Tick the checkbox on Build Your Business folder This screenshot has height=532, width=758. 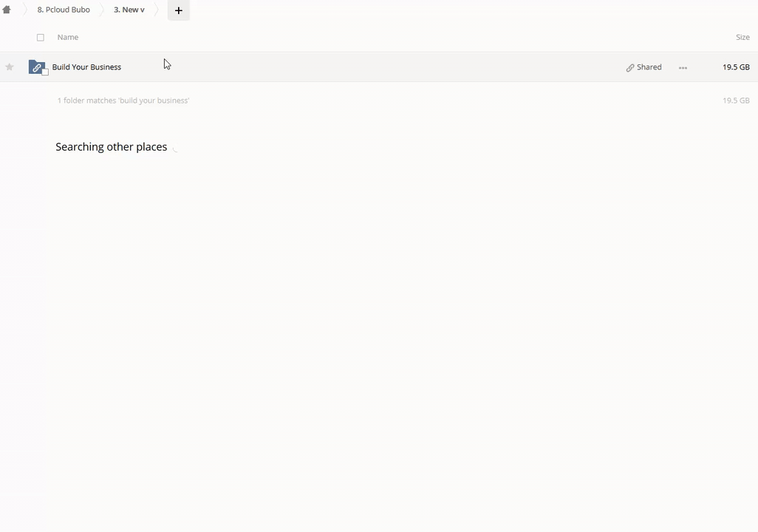click(45, 72)
